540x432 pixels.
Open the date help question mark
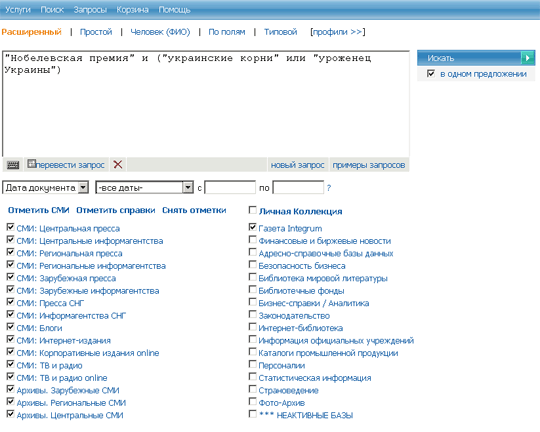[329, 188]
